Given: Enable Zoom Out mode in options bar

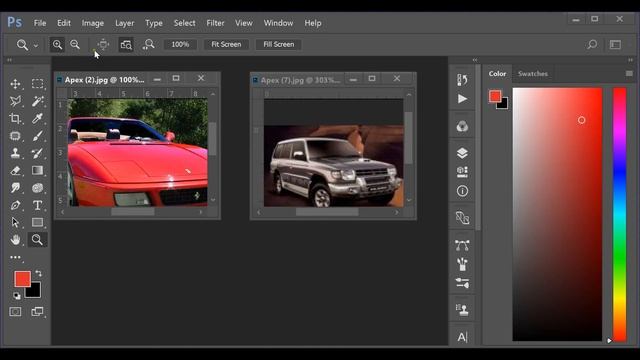Looking at the screenshot, I should 75,44.
